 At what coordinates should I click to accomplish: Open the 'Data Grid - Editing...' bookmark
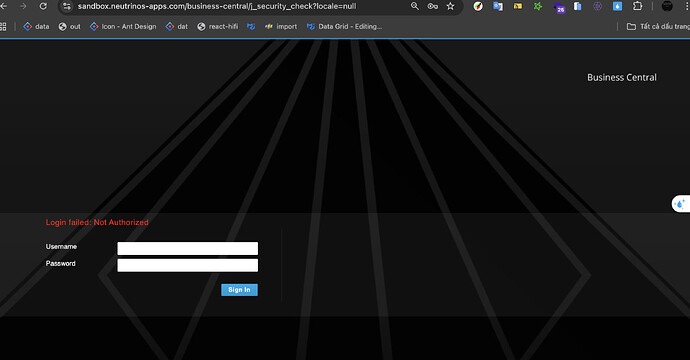[344, 27]
